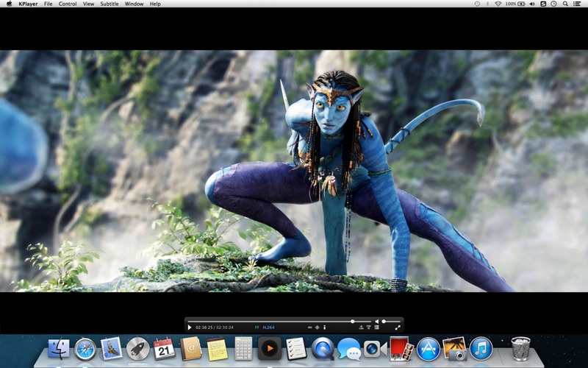
Task: Open the View menu
Action: pyautogui.click(x=88, y=4)
